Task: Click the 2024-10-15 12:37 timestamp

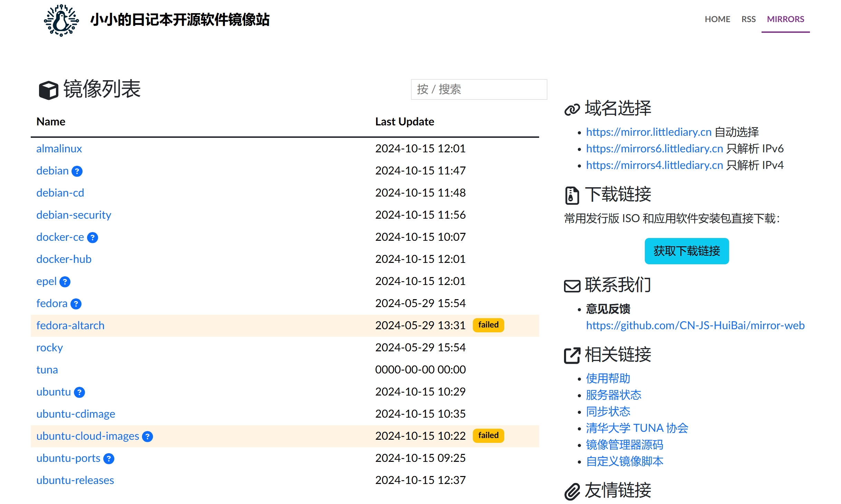Action: pos(420,480)
